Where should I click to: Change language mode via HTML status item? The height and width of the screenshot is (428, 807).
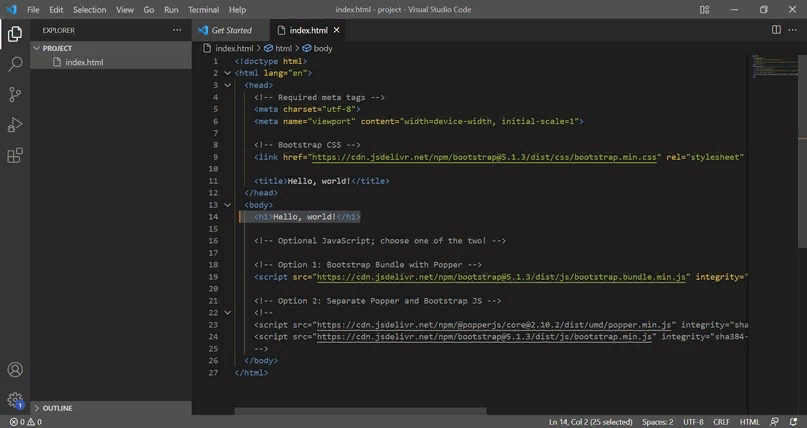click(x=749, y=422)
